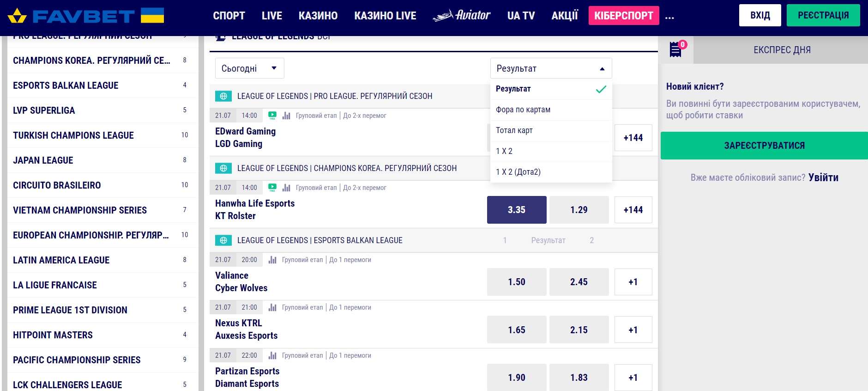868x391 pixels.
Task: Click three-dots more menu in header
Action: coord(669,17)
